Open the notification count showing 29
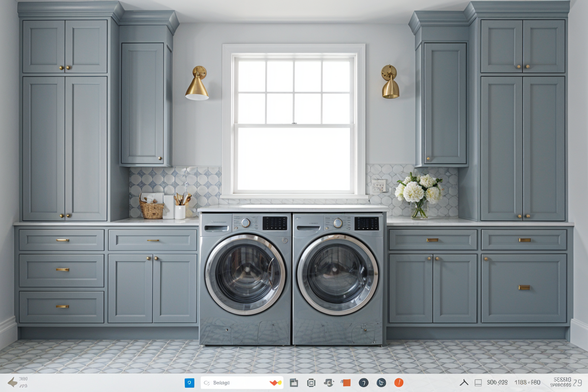 [x=578, y=383]
